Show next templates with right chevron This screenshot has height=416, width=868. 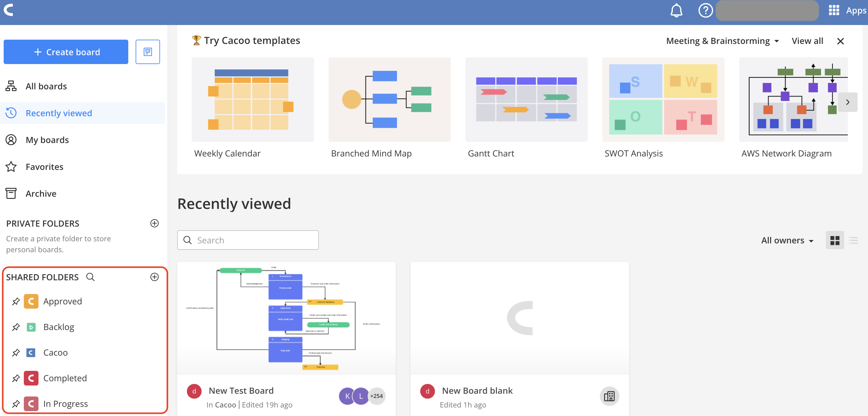click(x=848, y=102)
